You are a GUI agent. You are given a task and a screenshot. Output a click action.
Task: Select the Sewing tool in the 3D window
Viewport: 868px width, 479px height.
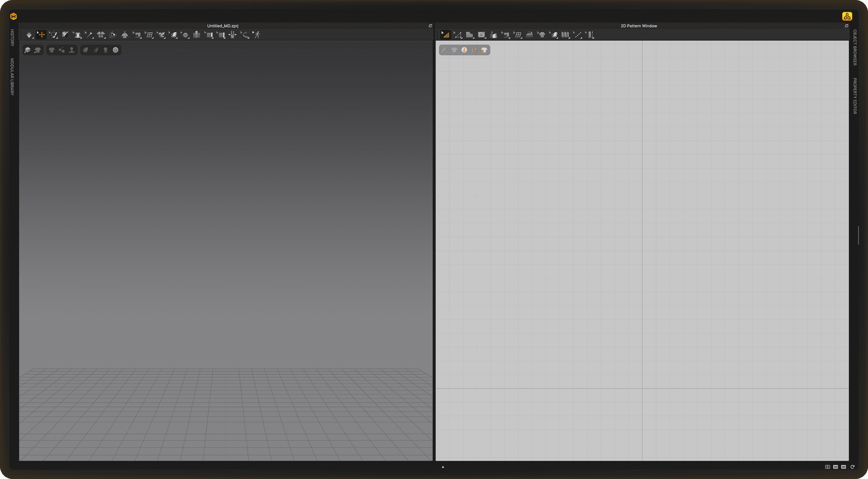pos(137,35)
